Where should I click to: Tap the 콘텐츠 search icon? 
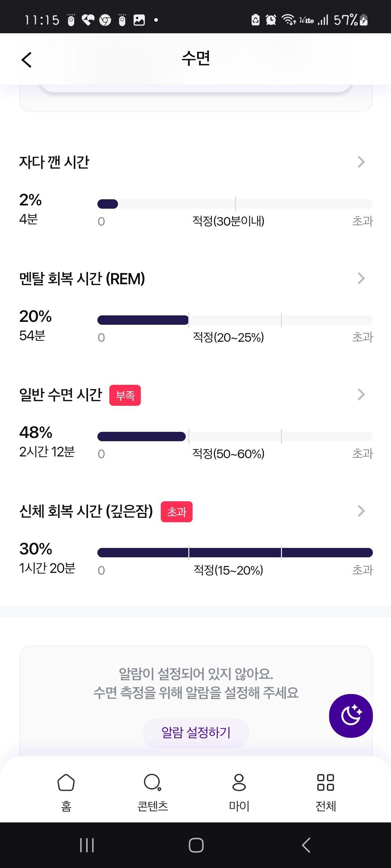[x=152, y=783]
